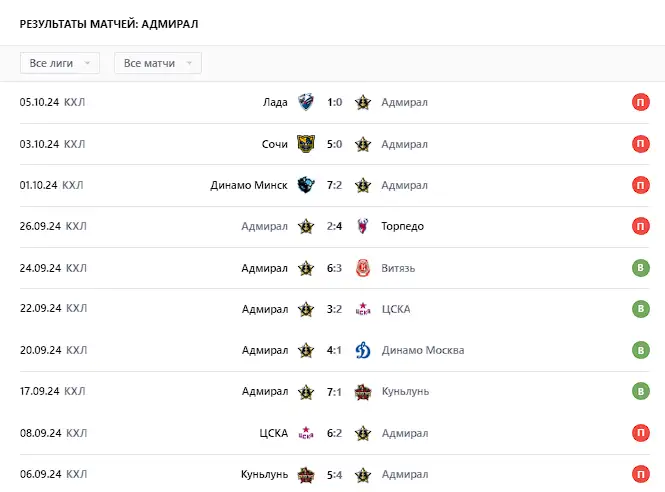665x492 pixels.
Task: Click the Сочи team logo
Action: [305, 144]
